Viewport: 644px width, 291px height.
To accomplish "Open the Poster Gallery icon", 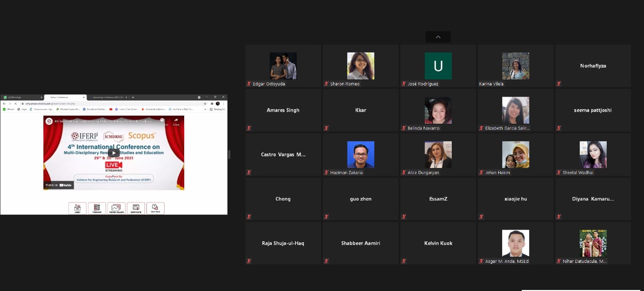I will 116,208.
